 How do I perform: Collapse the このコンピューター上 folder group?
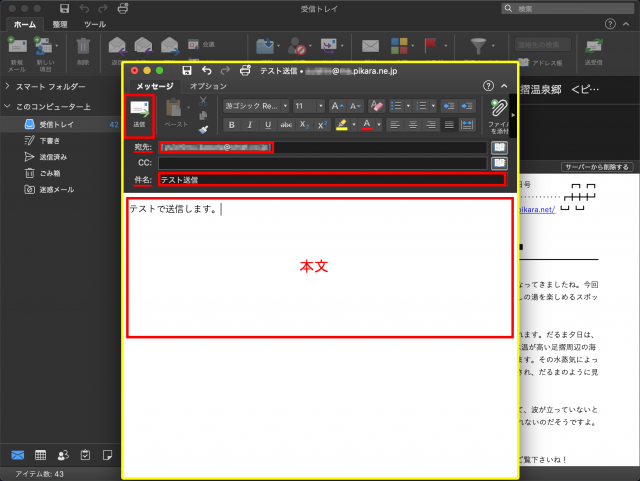(x=8, y=106)
